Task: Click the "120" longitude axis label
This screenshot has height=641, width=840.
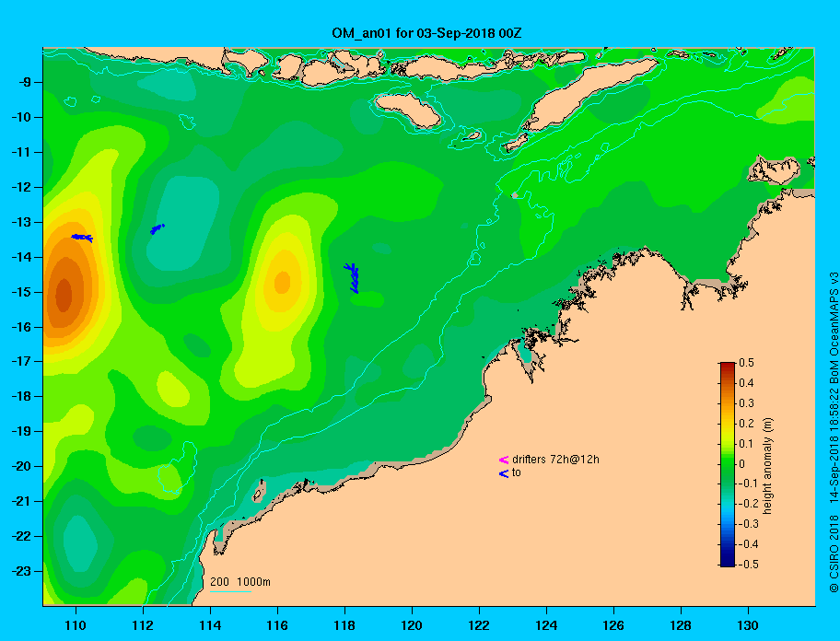Action: click(x=412, y=625)
